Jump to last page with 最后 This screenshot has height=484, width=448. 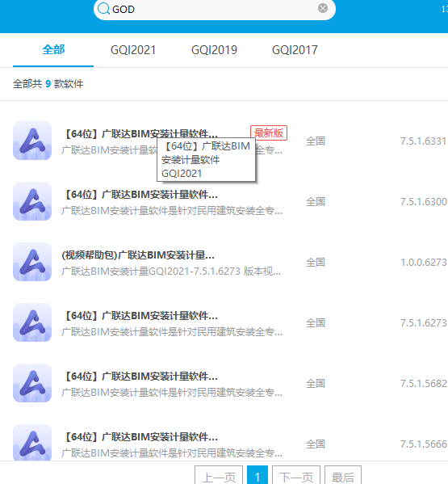[343, 475]
